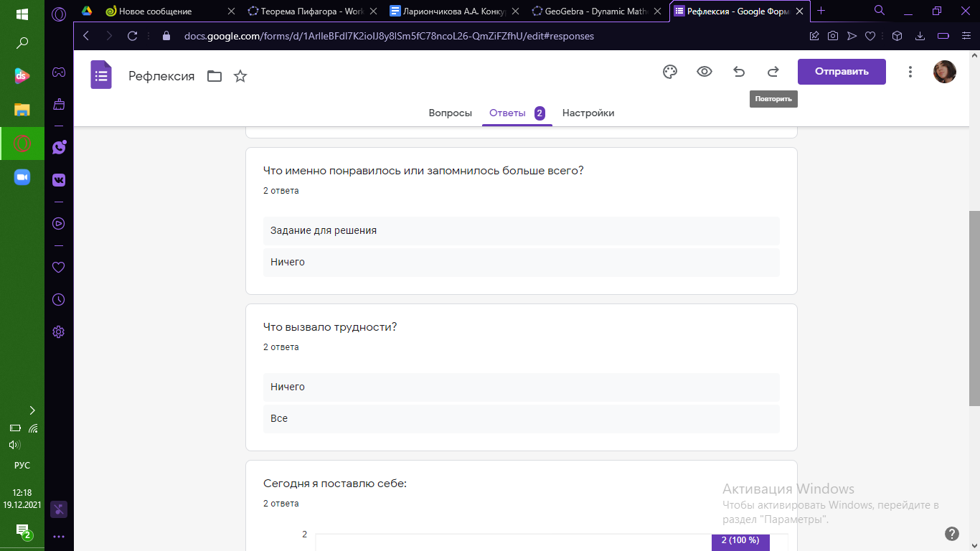Open the Google Drive pinned tab
Viewport: 980px width, 551px height.
(x=86, y=11)
